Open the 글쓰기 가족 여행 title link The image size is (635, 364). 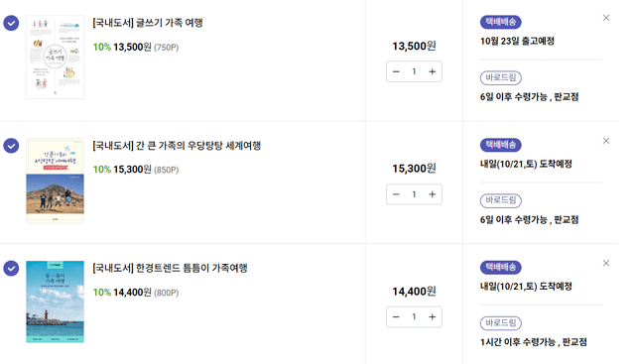[148, 23]
